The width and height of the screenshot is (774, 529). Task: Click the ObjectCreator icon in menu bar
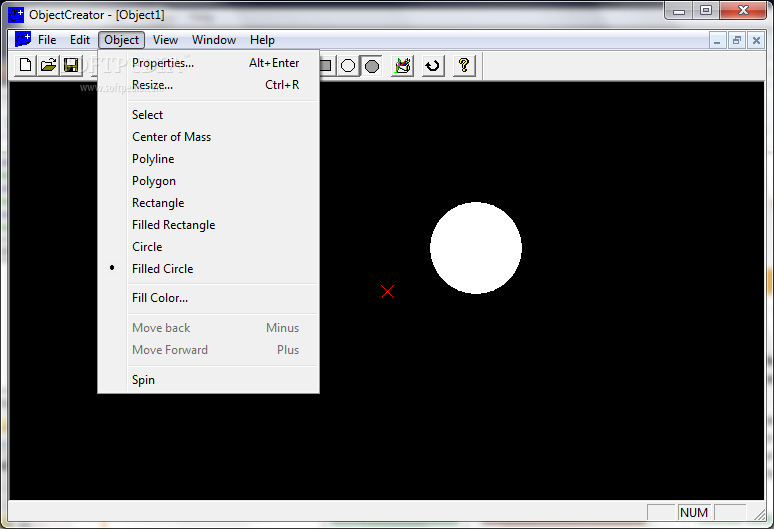point(23,39)
